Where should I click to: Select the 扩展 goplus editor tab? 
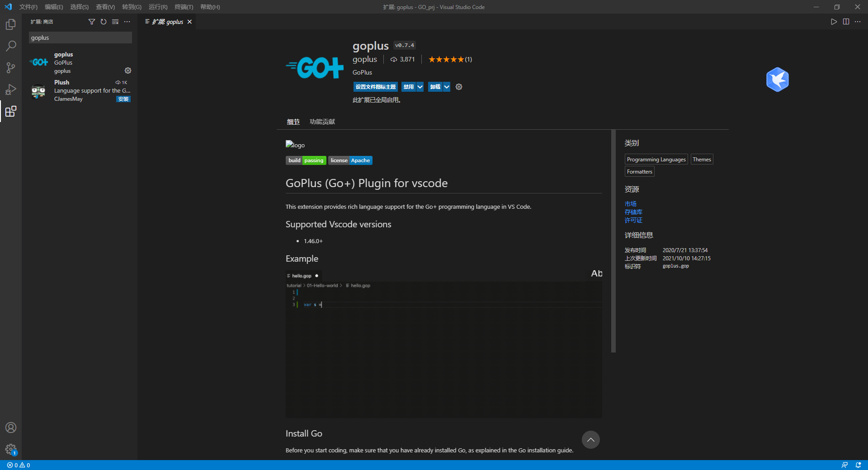[167, 22]
